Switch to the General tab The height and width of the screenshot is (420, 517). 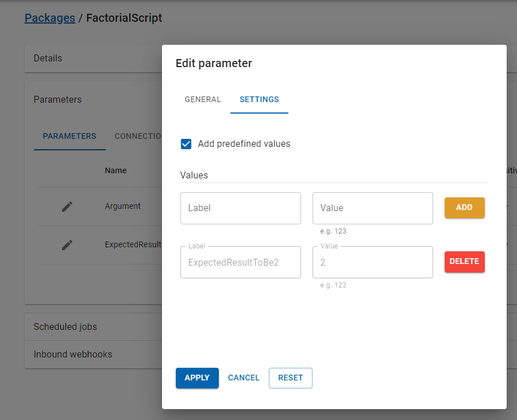tap(203, 99)
